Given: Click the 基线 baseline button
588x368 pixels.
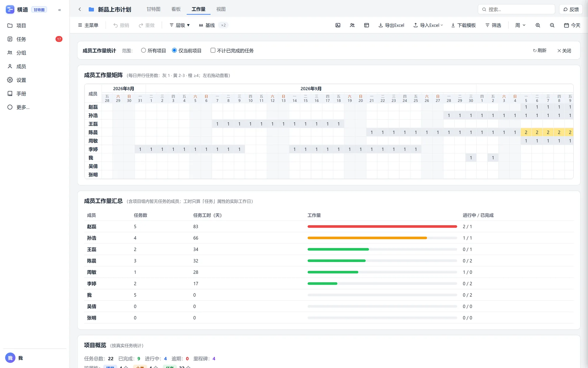Looking at the screenshot, I should [207, 25].
